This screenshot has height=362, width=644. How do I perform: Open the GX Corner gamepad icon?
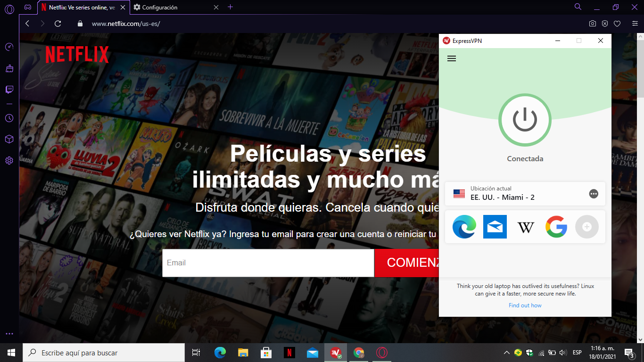point(28,7)
